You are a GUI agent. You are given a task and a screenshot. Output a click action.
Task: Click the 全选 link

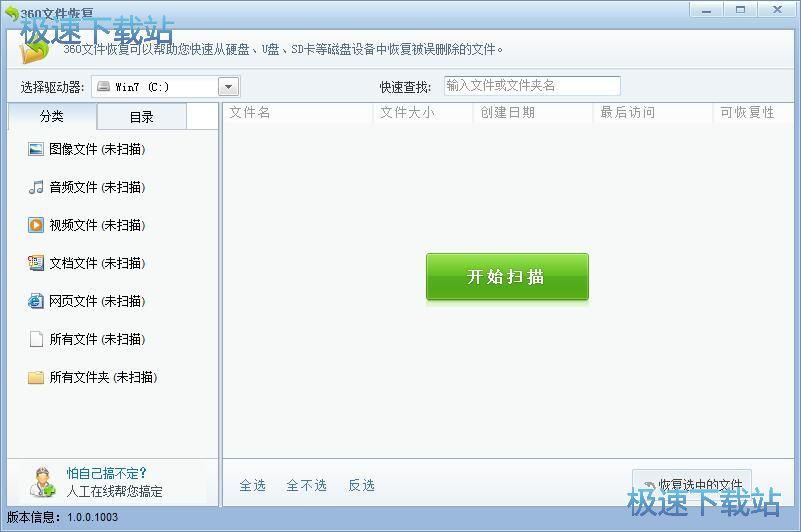[x=252, y=485]
